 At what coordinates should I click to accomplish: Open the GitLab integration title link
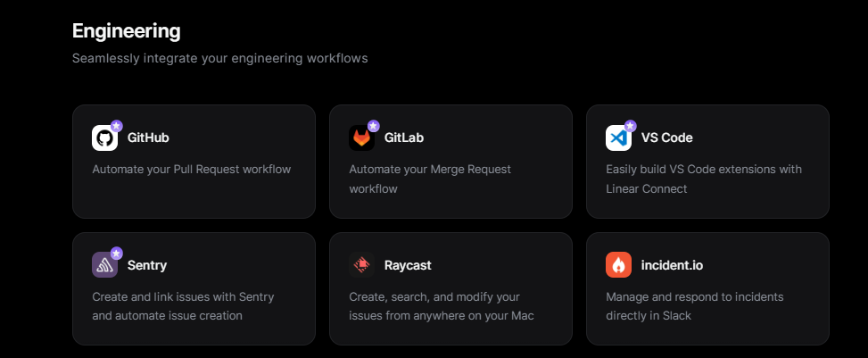pyautogui.click(x=403, y=138)
